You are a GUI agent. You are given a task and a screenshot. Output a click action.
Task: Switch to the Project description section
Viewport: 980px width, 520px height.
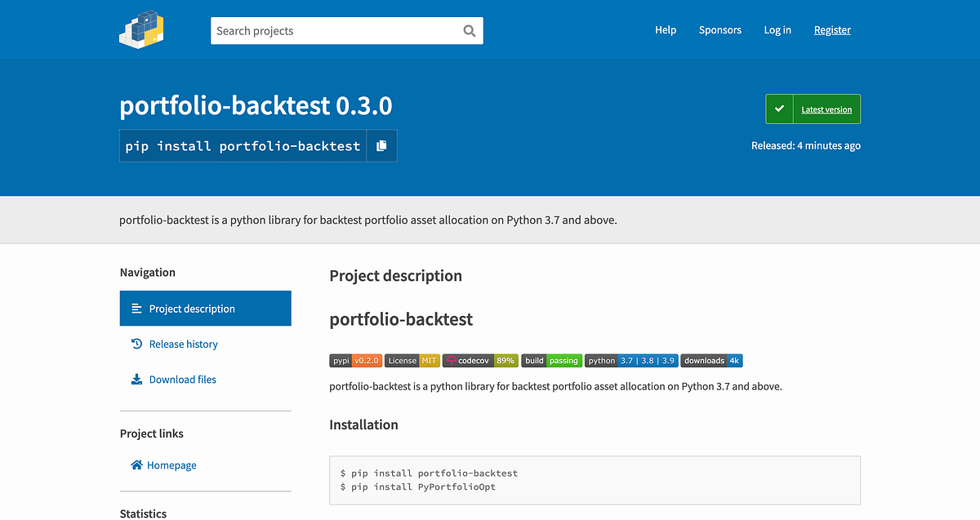194,308
